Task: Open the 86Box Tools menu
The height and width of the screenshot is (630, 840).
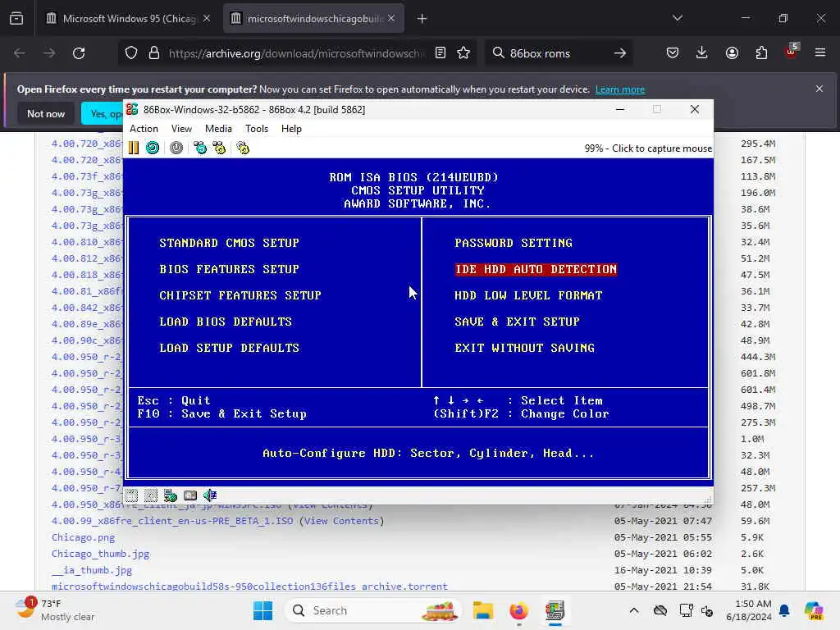Action: coord(257,129)
